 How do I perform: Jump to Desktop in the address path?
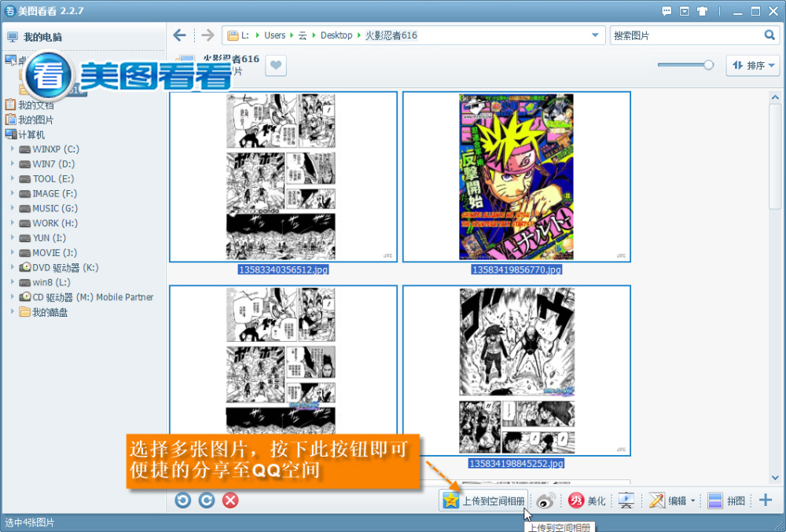tap(336, 35)
